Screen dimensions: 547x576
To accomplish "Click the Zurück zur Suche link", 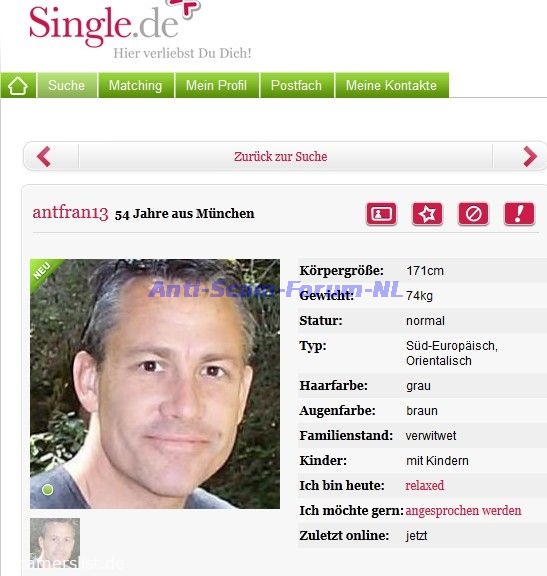I will coord(281,156).
